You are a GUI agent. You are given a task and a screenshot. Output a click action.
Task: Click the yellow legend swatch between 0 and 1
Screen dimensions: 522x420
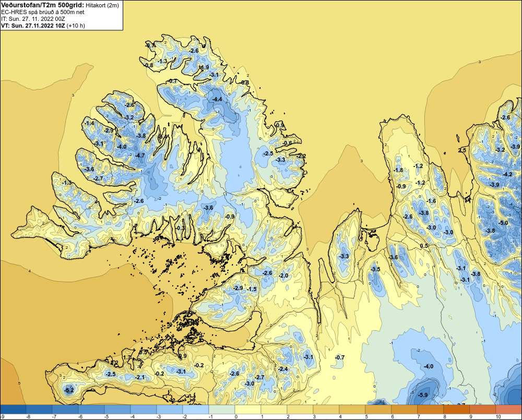click(248, 409)
